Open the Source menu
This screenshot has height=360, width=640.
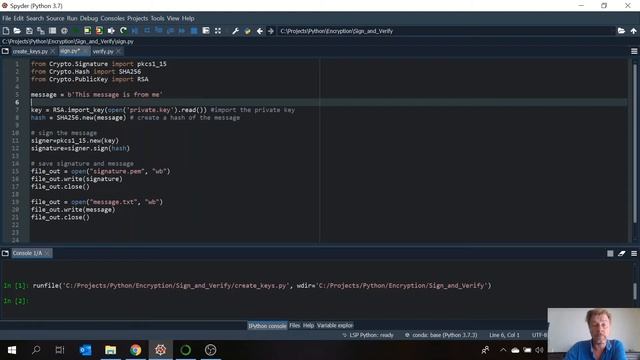point(55,18)
